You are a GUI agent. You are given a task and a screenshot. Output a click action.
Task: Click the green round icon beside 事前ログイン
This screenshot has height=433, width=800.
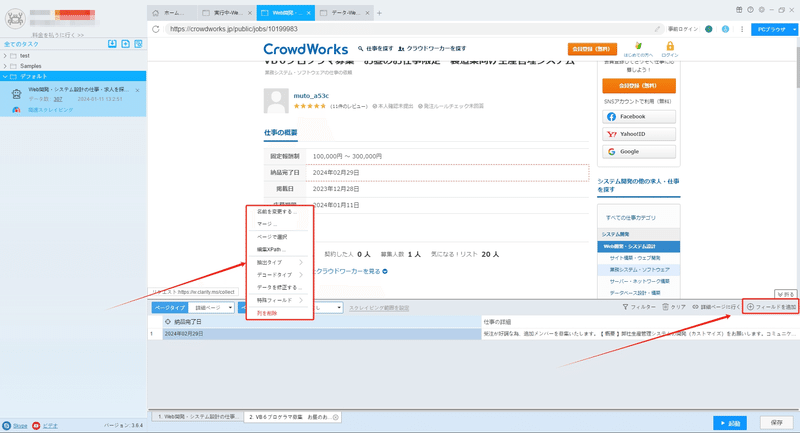(x=709, y=29)
